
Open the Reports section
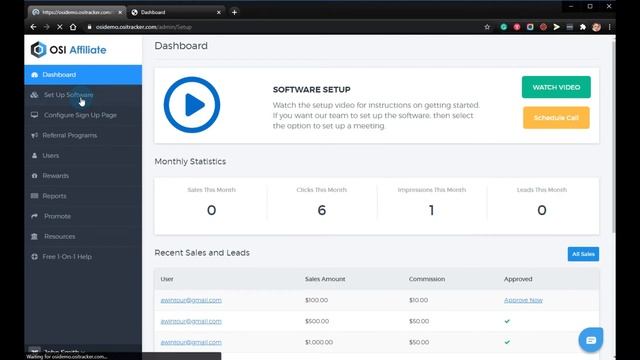click(83, 196)
